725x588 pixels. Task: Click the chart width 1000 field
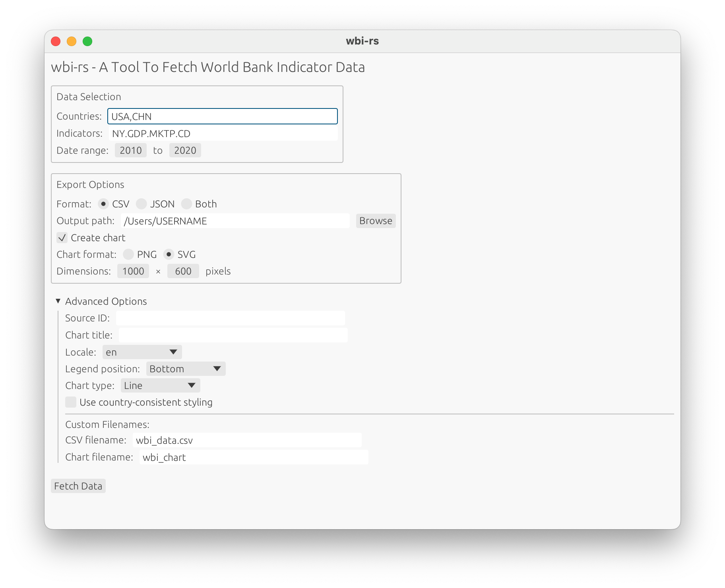click(133, 271)
